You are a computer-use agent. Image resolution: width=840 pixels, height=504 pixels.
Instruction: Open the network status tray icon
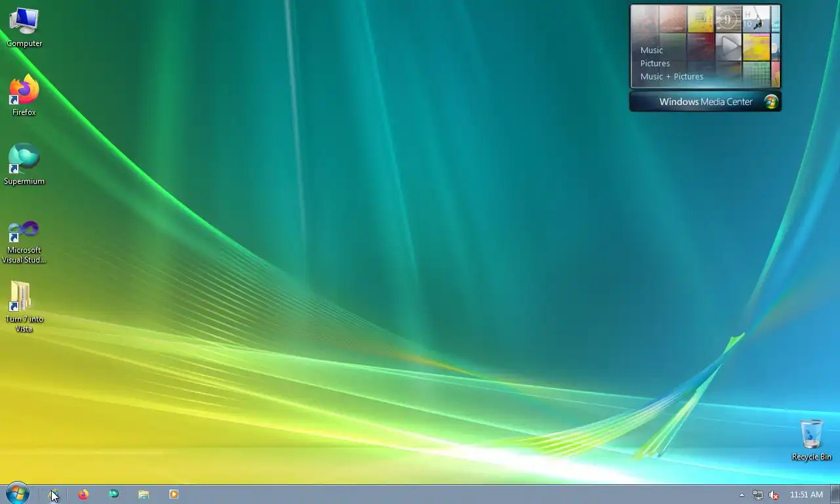(x=758, y=495)
